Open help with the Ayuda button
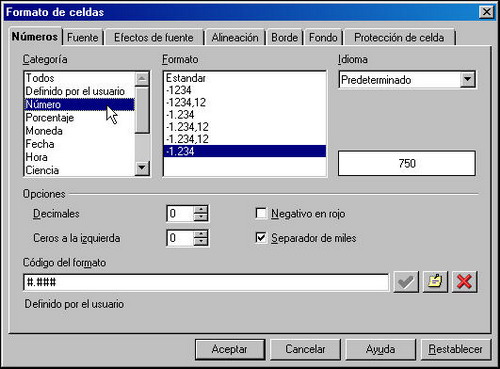 [x=381, y=349]
